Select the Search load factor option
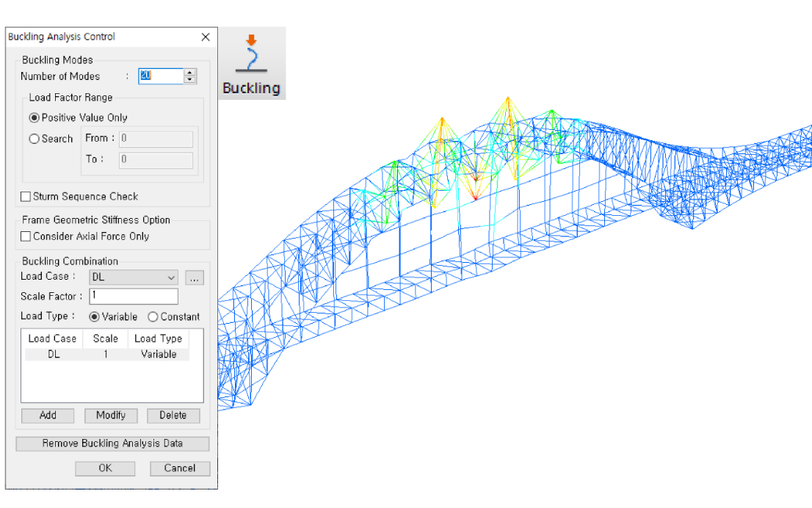Screen dimensions: 812x508 point(35,139)
